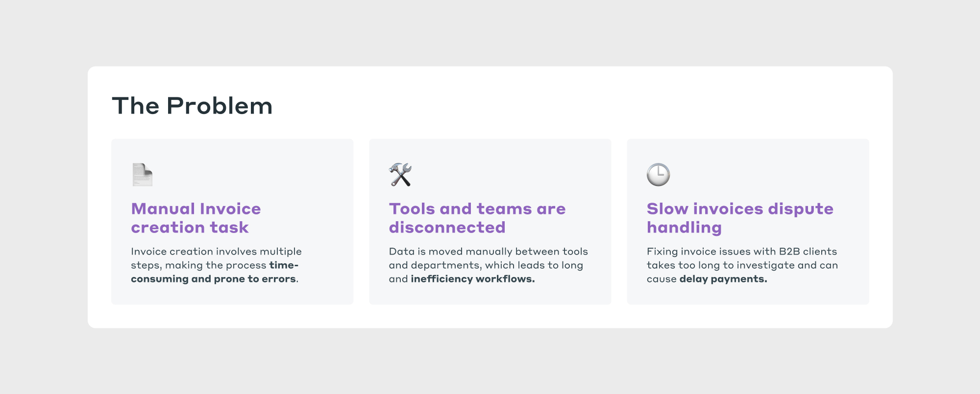Click the purple "creation task" line

[x=190, y=228]
